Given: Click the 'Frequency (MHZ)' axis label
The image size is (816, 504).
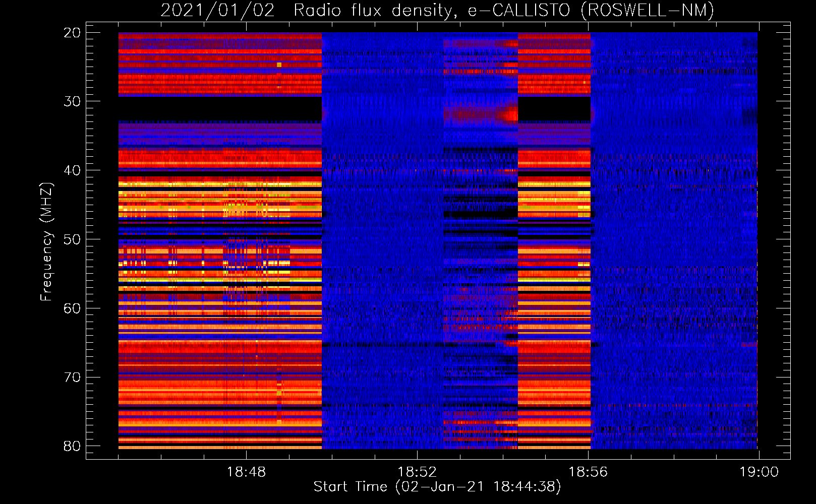Looking at the screenshot, I should click(x=46, y=242).
